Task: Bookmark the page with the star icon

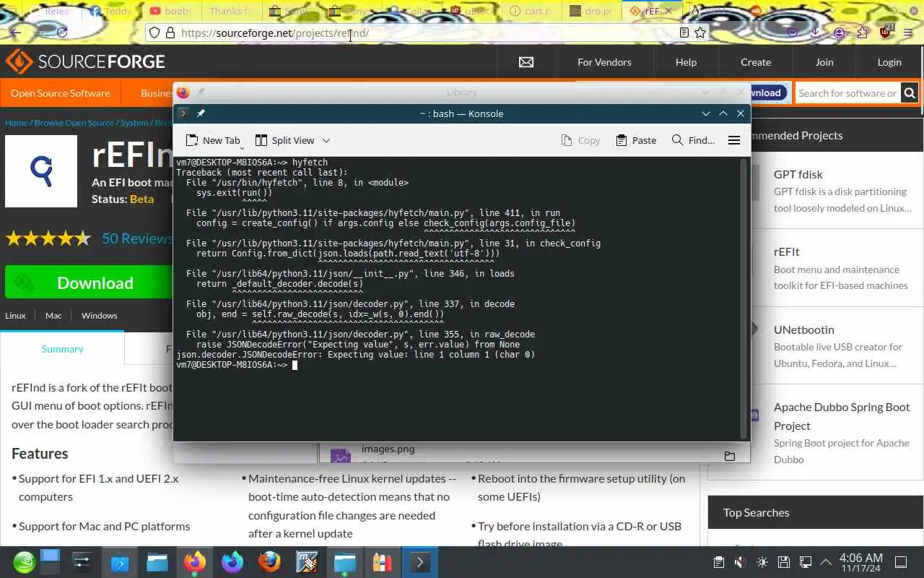Action: point(700,33)
